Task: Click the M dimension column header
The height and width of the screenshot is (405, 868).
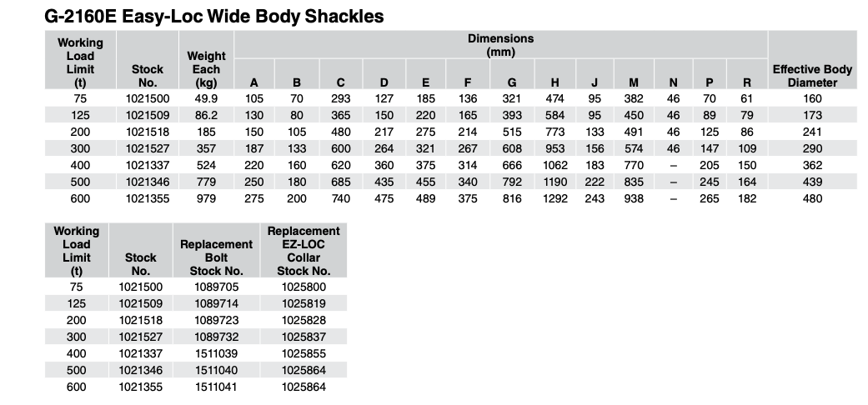Action: pos(634,82)
